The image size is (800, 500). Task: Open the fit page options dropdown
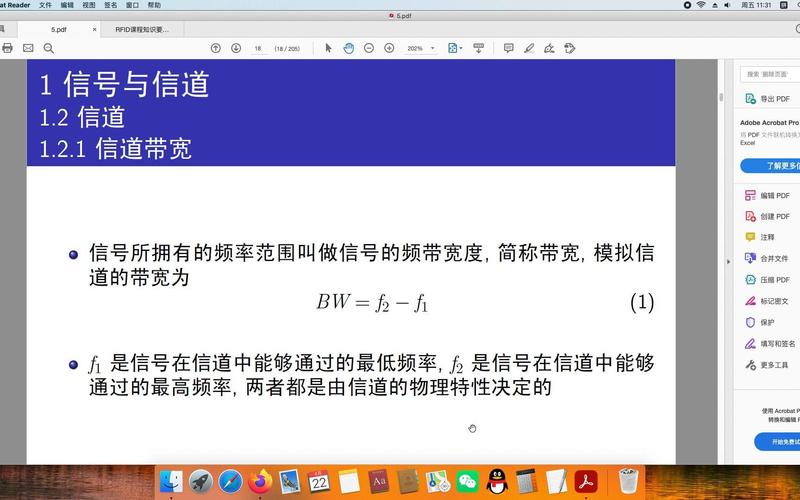click(x=455, y=48)
